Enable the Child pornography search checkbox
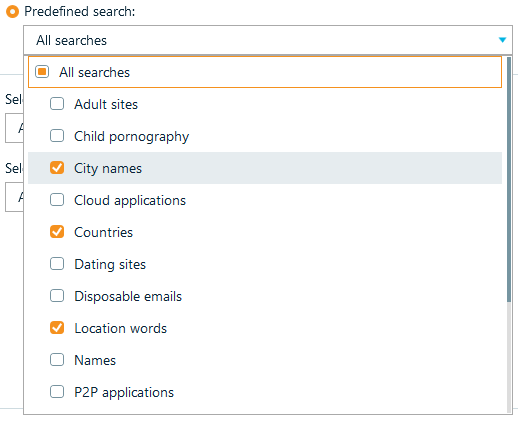 (57, 136)
